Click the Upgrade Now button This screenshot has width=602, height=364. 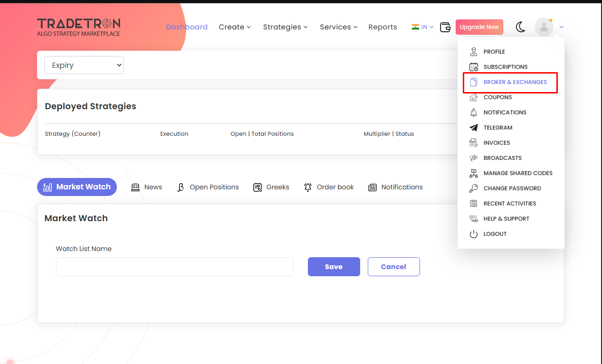coord(479,27)
